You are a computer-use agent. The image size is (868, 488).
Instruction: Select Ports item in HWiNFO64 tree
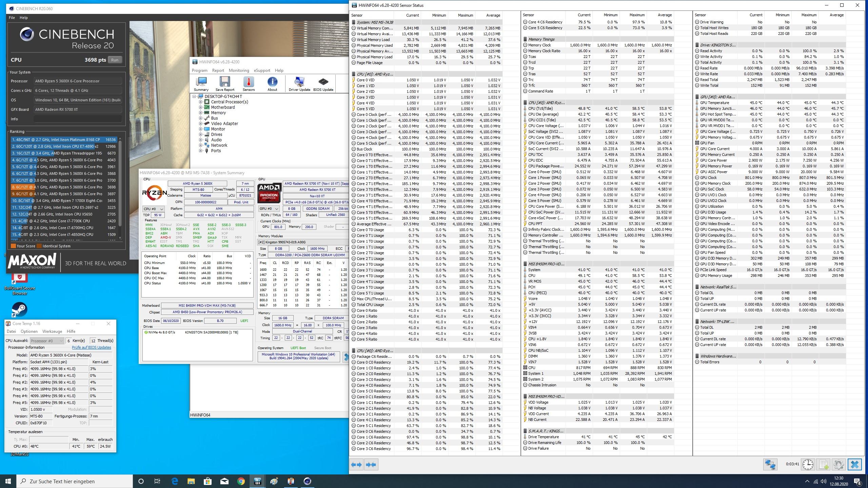(x=216, y=151)
